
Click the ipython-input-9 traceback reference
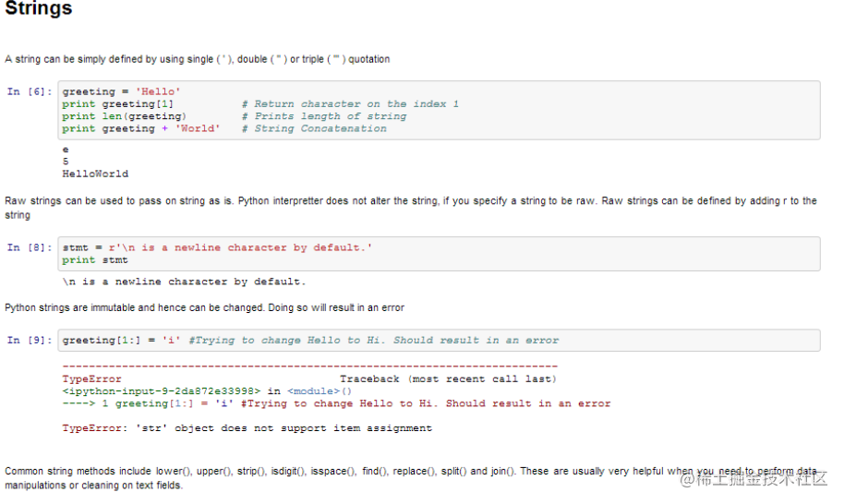pos(162,391)
